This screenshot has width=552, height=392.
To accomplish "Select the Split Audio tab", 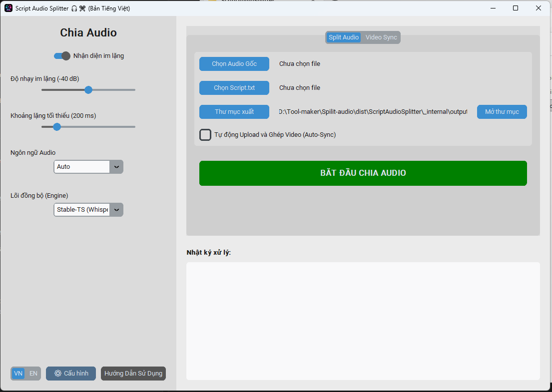I will tap(344, 37).
